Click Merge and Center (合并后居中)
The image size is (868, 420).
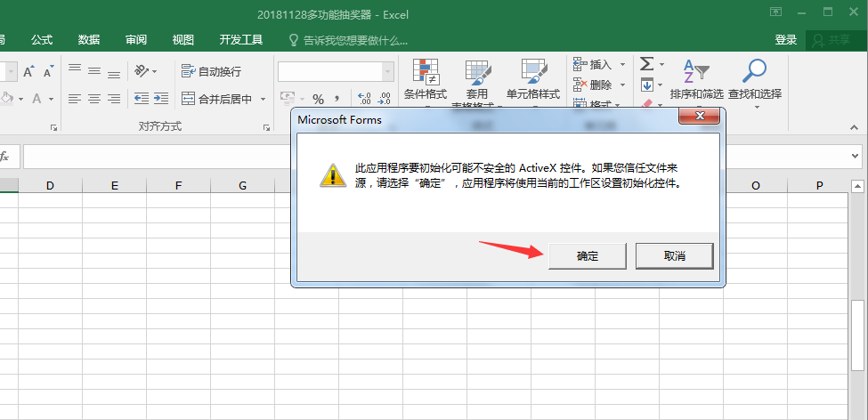[x=217, y=99]
